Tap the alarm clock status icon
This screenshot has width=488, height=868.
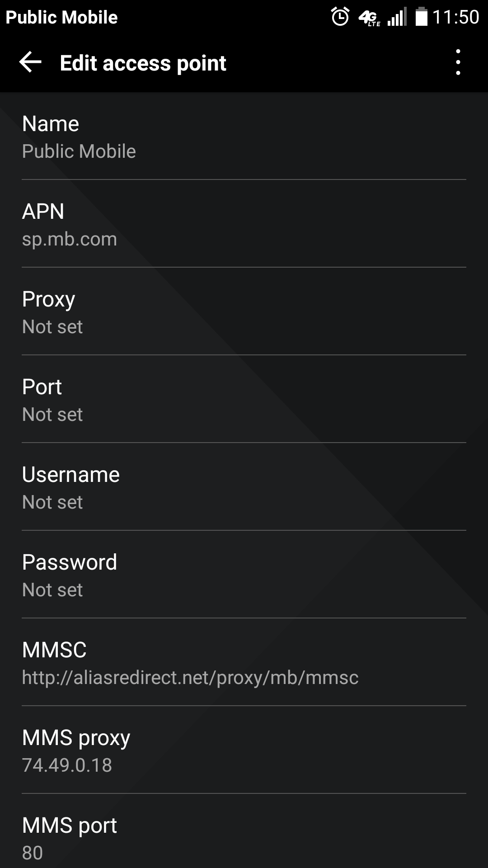click(340, 17)
